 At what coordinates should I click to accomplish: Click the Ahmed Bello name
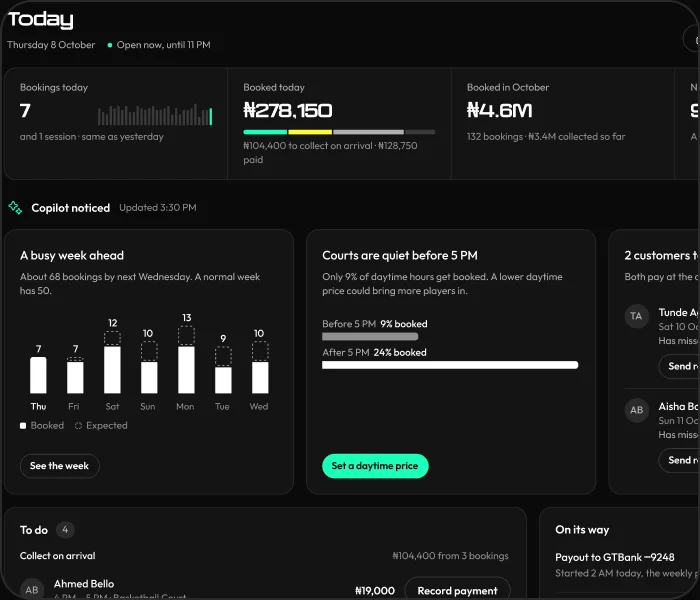click(84, 584)
